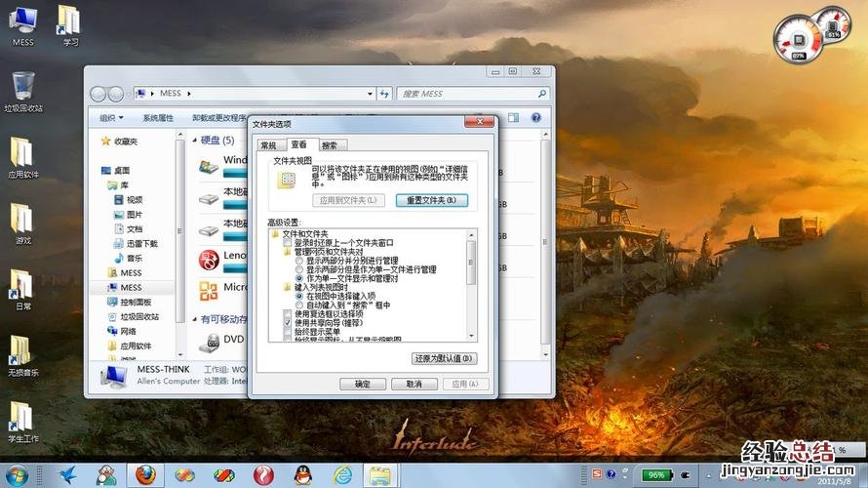This screenshot has height=488, width=868.
Task: Select the Microsoft Office drive icon
Action: (x=209, y=291)
